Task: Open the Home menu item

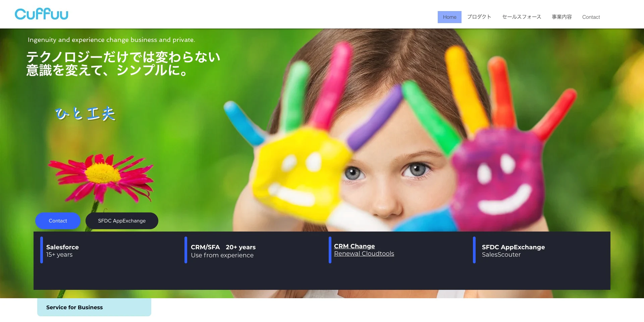Action: [449, 17]
